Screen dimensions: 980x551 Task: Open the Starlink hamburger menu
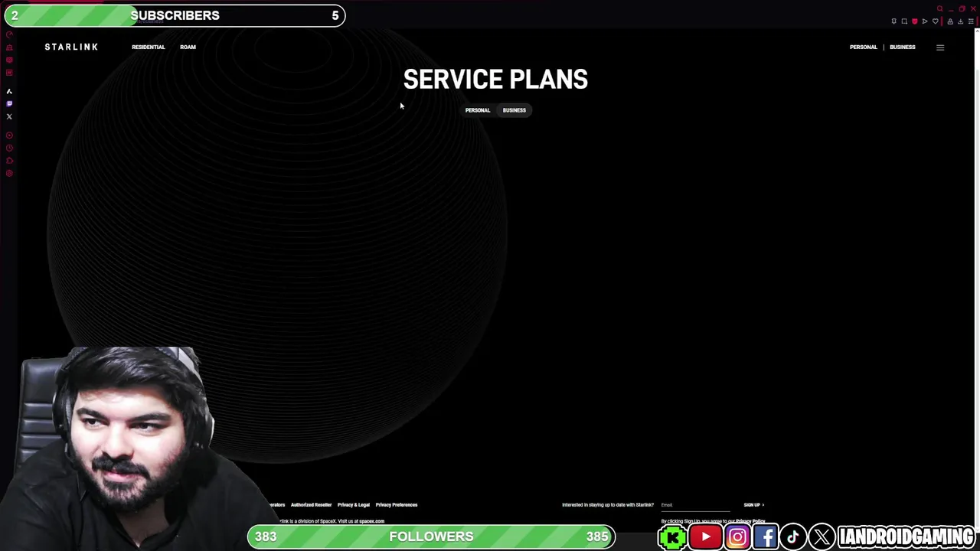tap(940, 47)
